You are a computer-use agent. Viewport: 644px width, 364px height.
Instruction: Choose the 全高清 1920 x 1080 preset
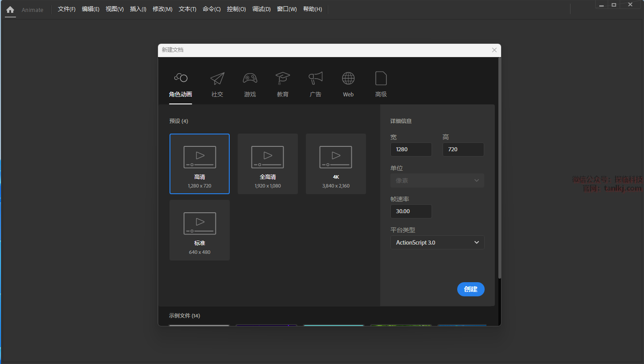pyautogui.click(x=268, y=164)
